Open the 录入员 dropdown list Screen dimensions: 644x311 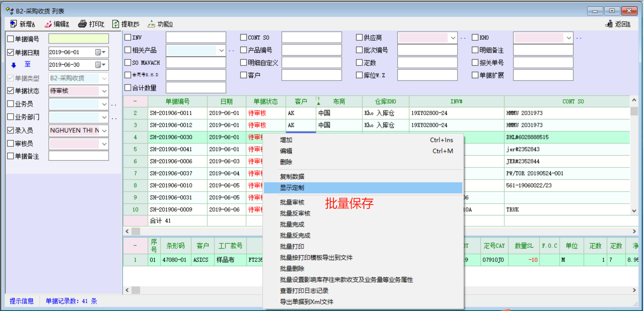104,130
